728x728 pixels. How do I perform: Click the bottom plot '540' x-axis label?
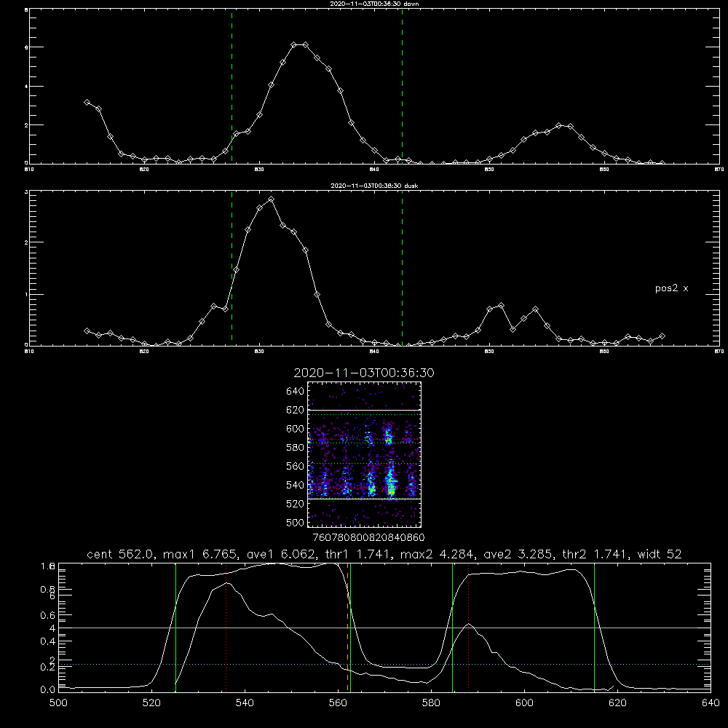[245, 703]
